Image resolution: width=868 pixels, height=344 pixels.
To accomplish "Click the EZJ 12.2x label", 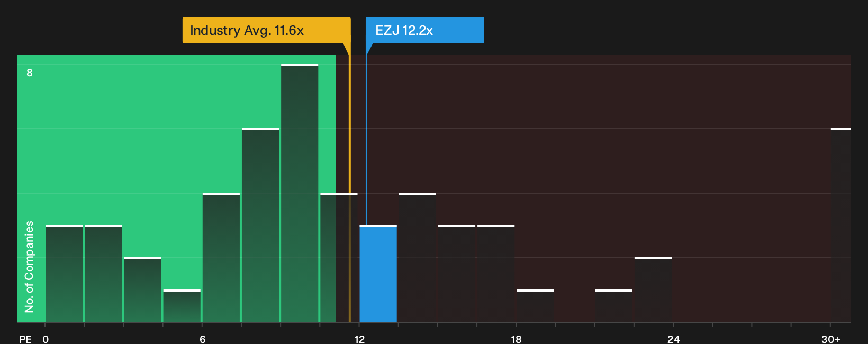I will point(424,30).
